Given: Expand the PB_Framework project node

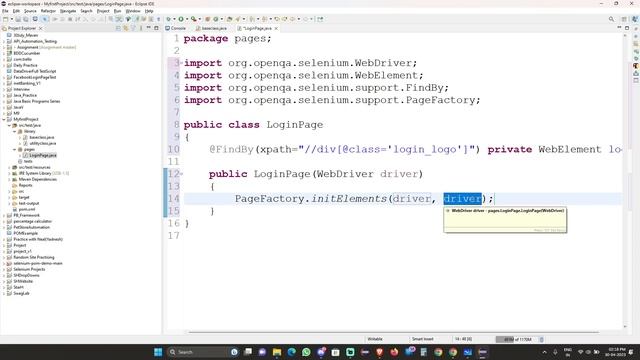Looking at the screenshot, I should [x=4, y=215].
